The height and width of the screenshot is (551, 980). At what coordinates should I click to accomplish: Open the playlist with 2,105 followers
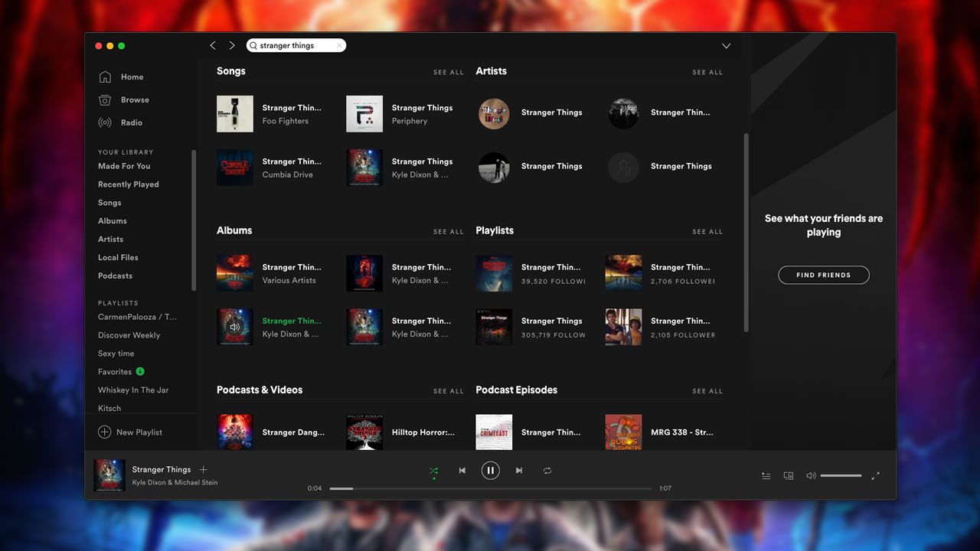[623, 327]
